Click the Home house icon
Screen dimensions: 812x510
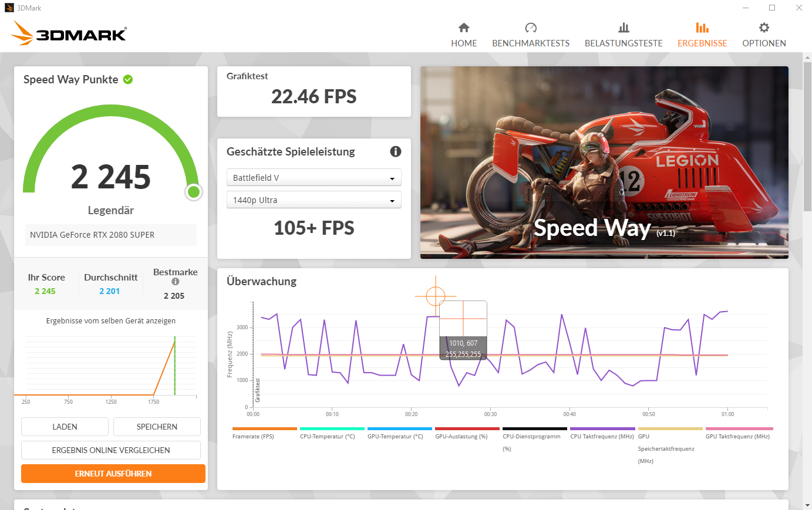(x=464, y=28)
